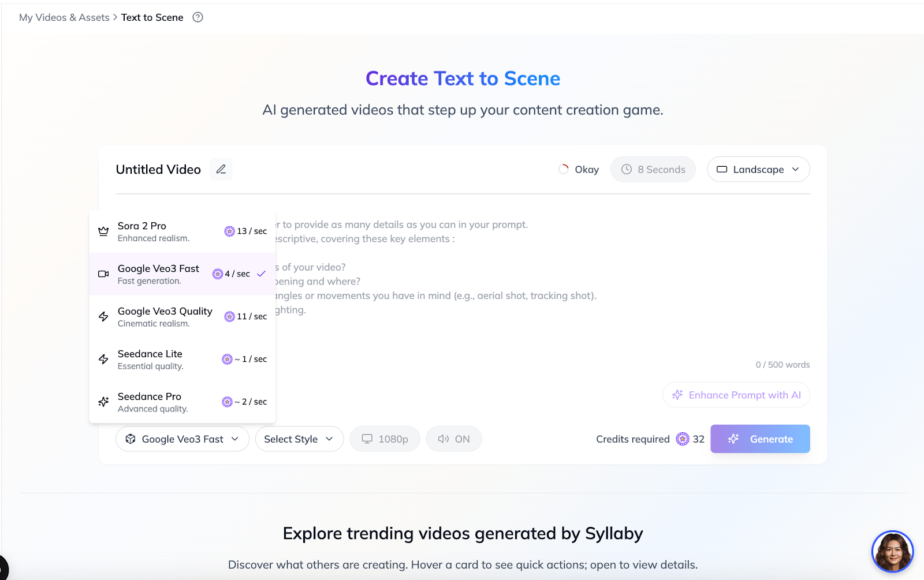Click the Okay status label
Image resolution: width=924 pixels, height=580 pixels.
pyautogui.click(x=587, y=170)
